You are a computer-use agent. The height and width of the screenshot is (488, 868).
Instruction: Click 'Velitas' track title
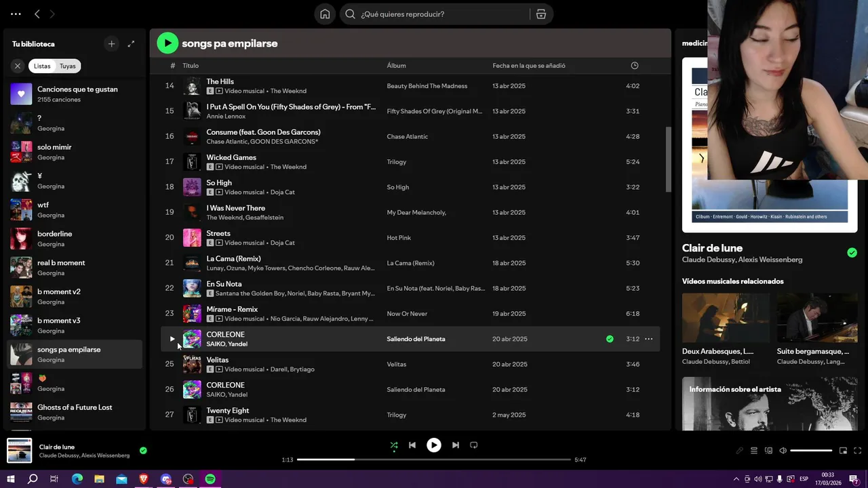(218, 360)
